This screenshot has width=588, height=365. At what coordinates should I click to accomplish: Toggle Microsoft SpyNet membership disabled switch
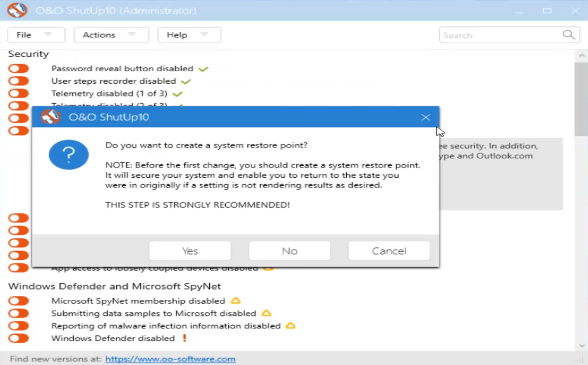tap(18, 301)
